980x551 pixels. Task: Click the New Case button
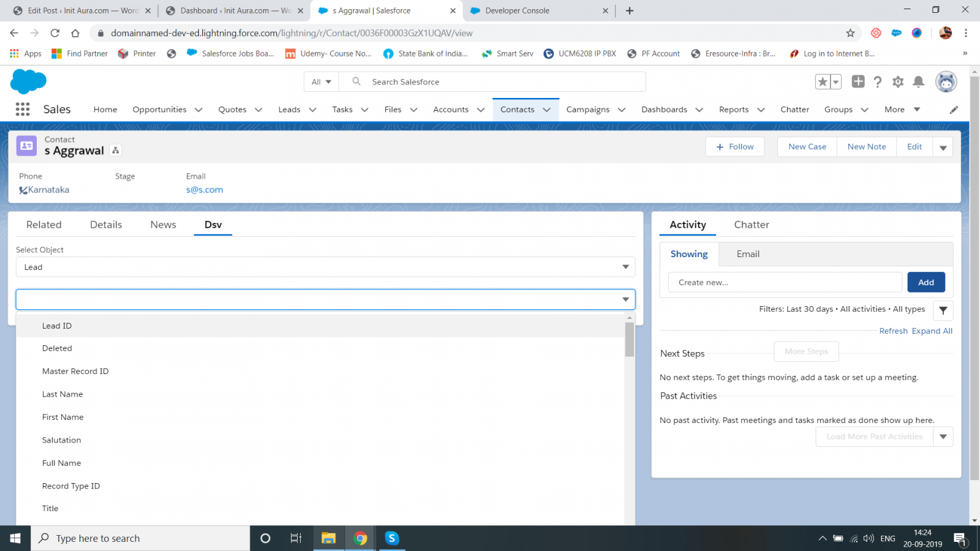(x=807, y=146)
